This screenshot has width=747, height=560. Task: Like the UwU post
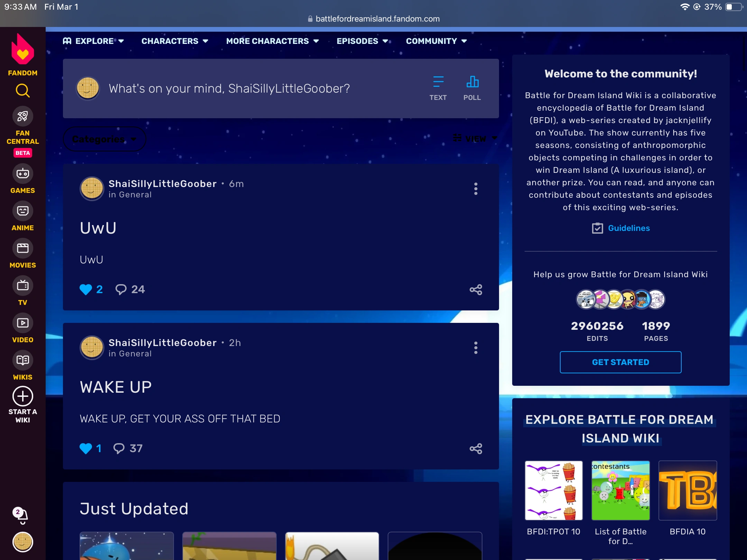tap(86, 289)
